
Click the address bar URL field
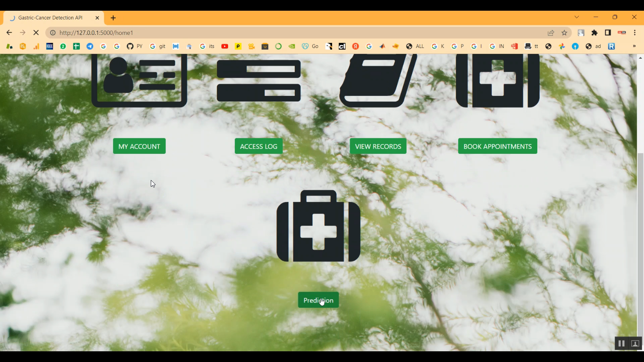[298, 33]
